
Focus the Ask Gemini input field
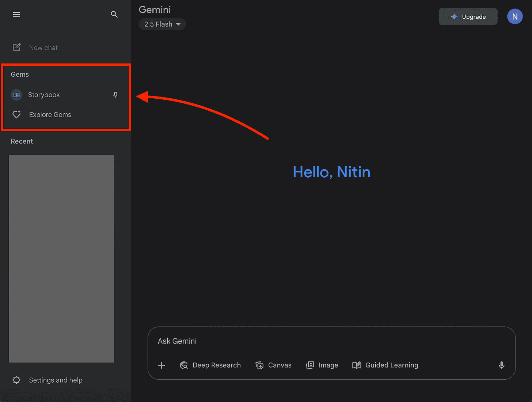[331, 341]
